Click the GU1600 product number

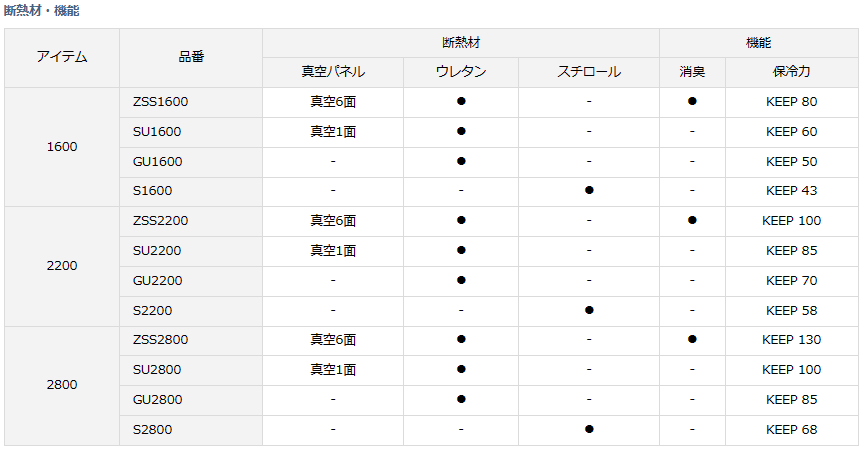point(158,161)
